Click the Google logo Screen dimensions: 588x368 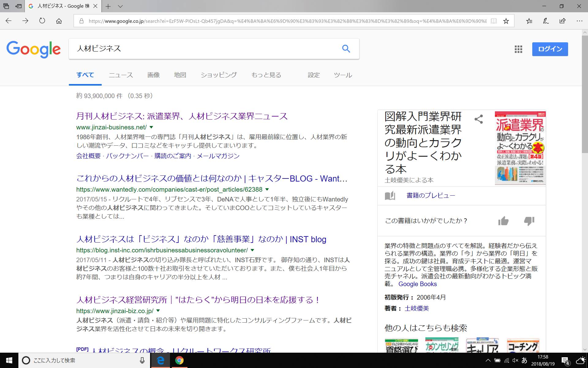point(34,49)
